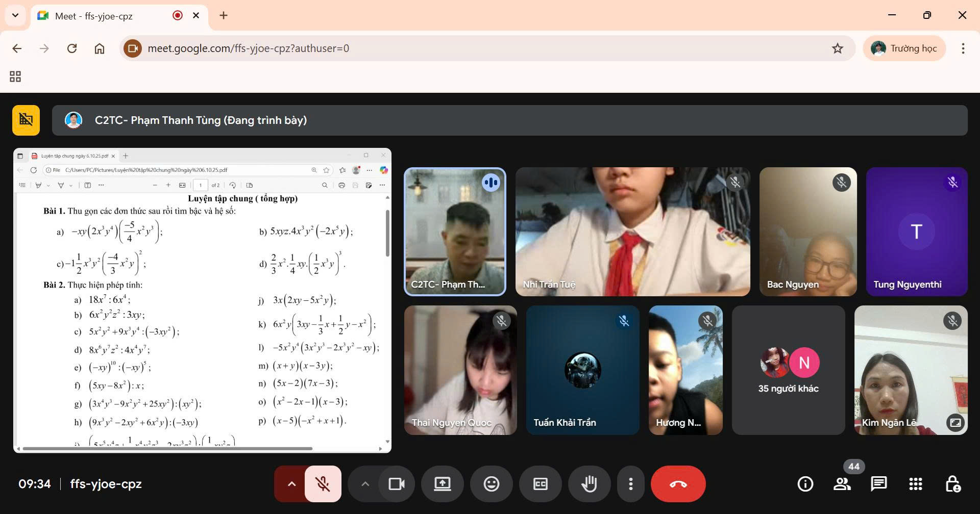Click the Trường học profile button
Screen dimensions: 980x514
[x=904, y=48]
